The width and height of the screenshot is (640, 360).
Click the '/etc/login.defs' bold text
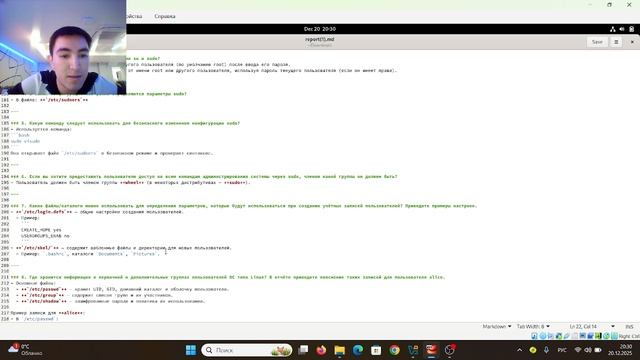44,212
